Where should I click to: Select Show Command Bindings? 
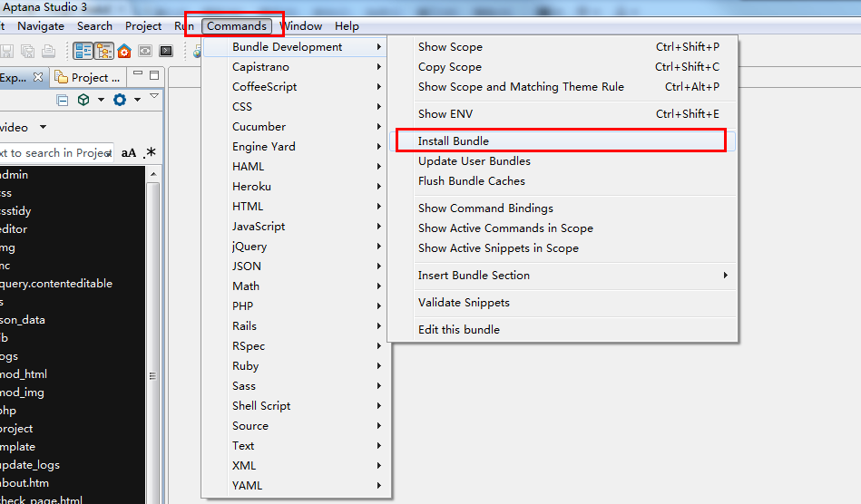click(x=563, y=208)
